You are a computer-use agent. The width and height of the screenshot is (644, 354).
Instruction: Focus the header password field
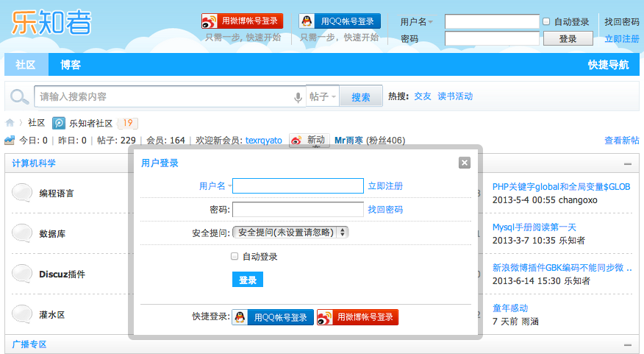click(492, 39)
